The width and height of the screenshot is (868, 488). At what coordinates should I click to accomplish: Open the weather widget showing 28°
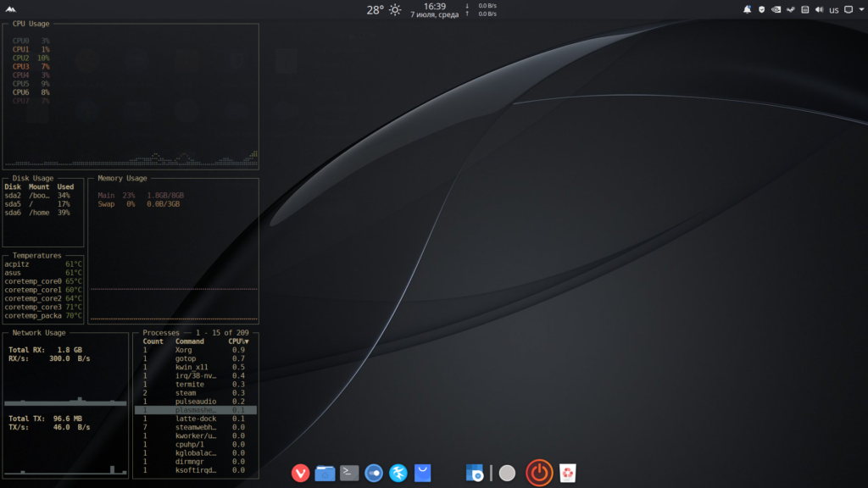tap(383, 10)
